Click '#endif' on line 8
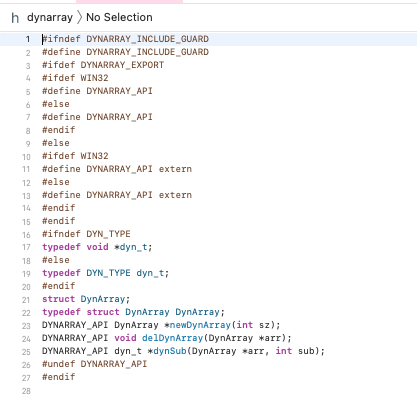Viewport: 417px width, 397px height. 59,130
